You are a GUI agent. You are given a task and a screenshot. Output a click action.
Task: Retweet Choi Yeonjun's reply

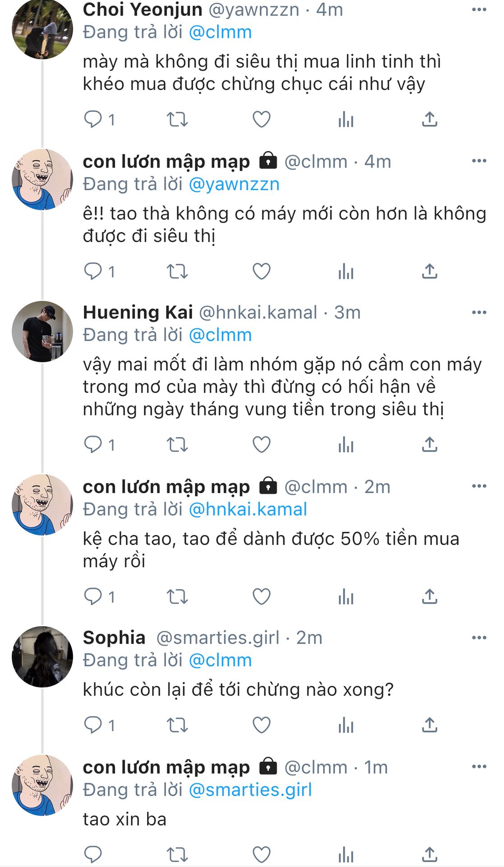[177, 120]
